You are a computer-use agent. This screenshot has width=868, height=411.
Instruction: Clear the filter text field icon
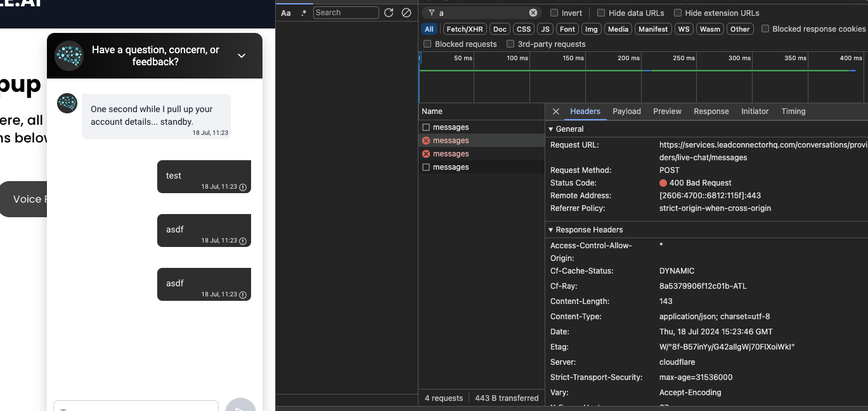click(533, 13)
